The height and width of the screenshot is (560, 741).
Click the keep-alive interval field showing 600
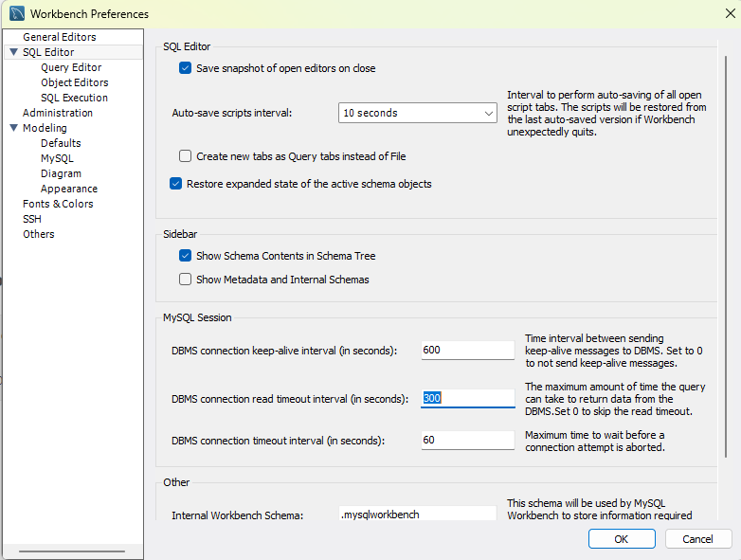468,351
